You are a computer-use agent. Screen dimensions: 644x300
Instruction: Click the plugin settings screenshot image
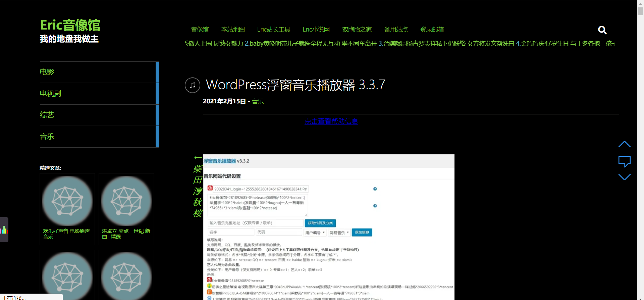(x=329, y=227)
